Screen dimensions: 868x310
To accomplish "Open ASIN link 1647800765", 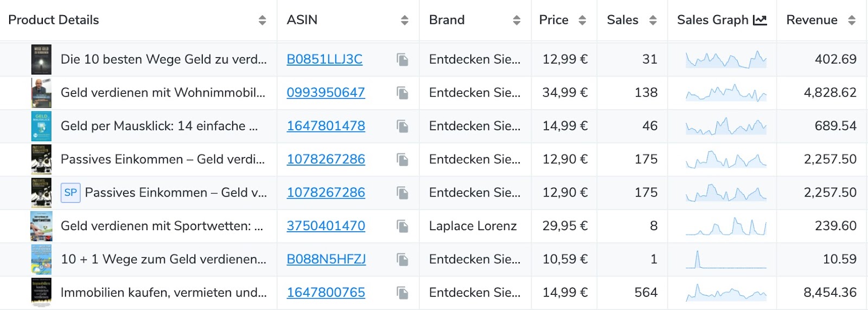I will [x=325, y=293].
